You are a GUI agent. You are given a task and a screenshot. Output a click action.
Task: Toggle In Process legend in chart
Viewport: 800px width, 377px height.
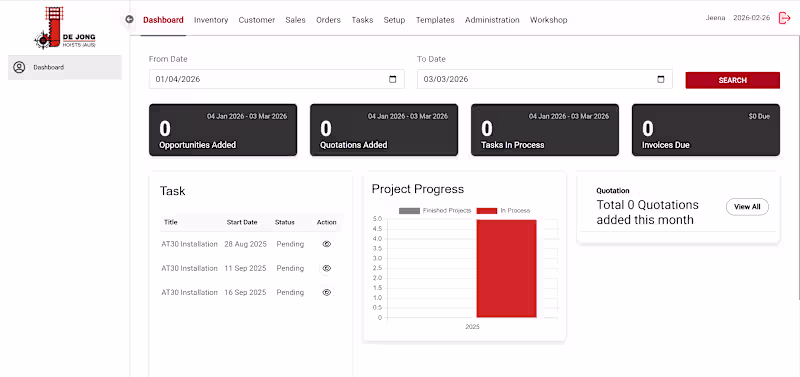503,211
